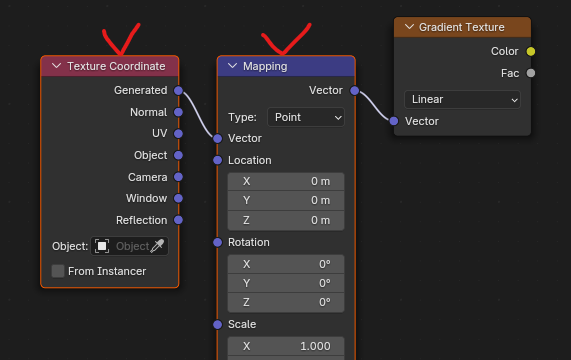Click the Window output socket
Viewport: 571px width, 360px height.
pyautogui.click(x=178, y=198)
